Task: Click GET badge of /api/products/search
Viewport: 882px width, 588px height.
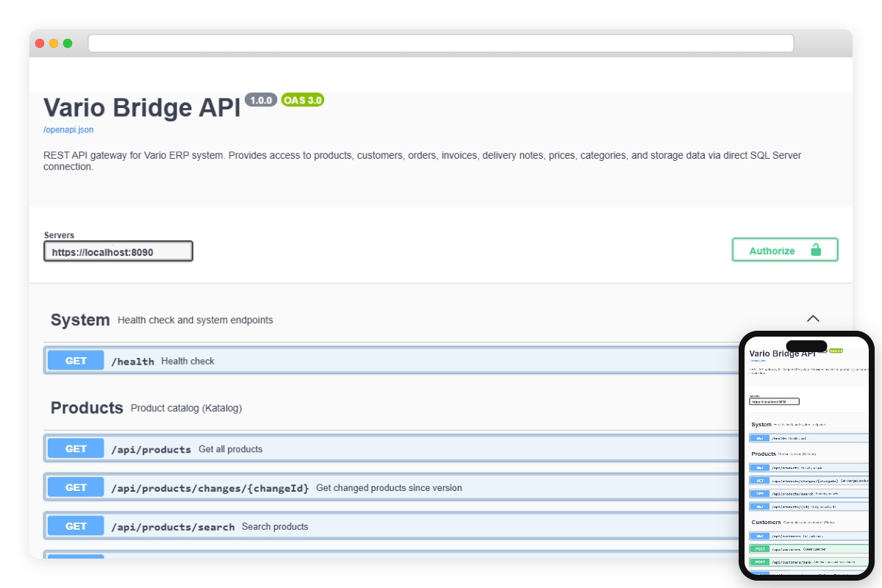Action: click(76, 526)
